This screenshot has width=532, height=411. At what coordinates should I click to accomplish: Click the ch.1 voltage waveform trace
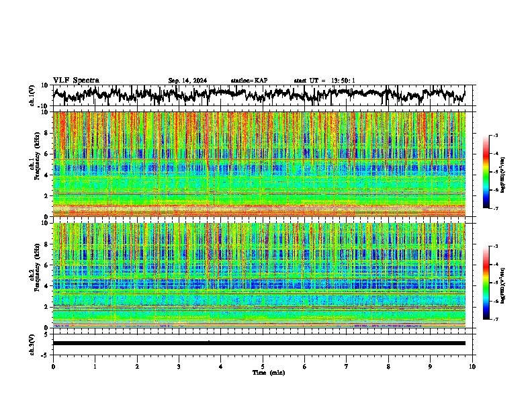259,95
